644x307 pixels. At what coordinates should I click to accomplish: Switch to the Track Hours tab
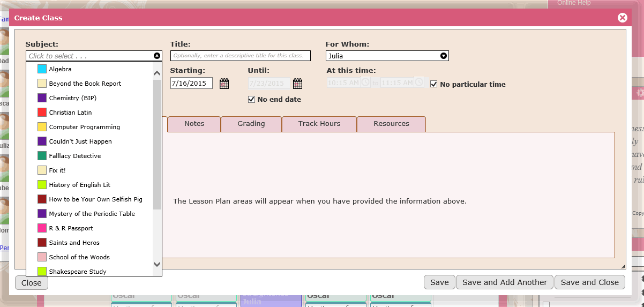[x=319, y=124]
